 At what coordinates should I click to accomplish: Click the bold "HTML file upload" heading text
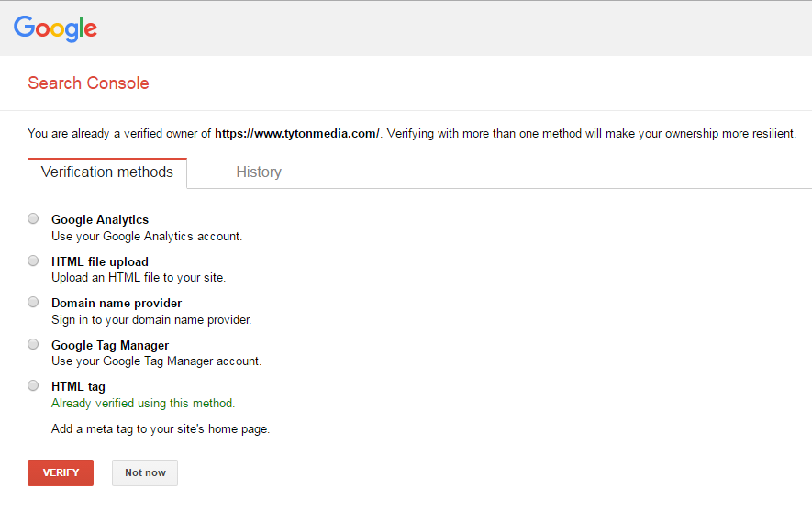[x=100, y=262]
